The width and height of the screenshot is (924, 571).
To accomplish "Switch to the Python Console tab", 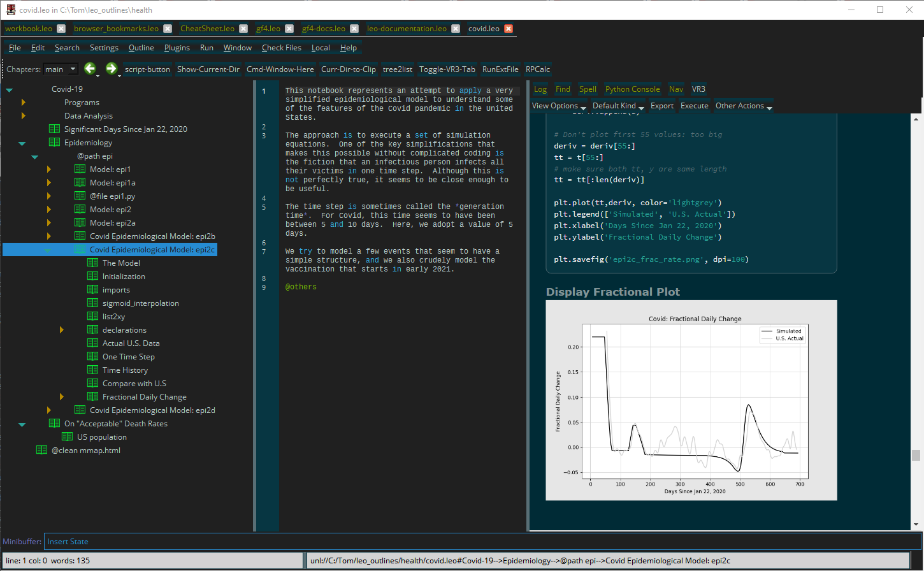I will pyautogui.click(x=632, y=89).
